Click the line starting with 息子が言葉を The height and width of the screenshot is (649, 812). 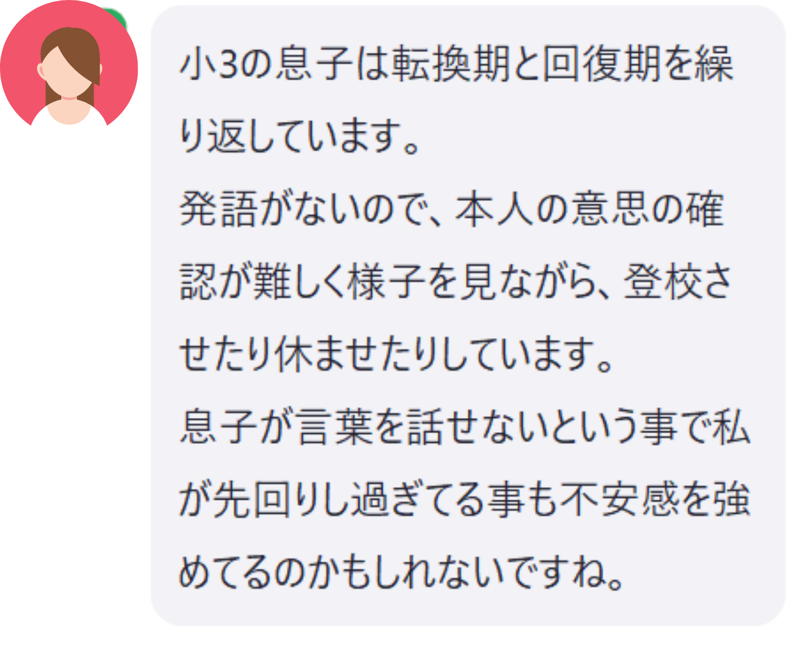(465, 426)
